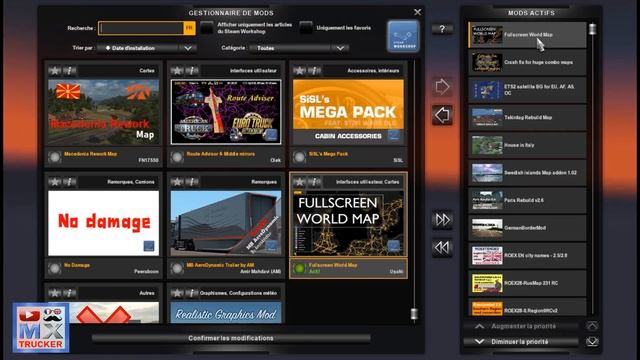Activate all mods with double right arrows
640x360 pixels.
click(442, 220)
